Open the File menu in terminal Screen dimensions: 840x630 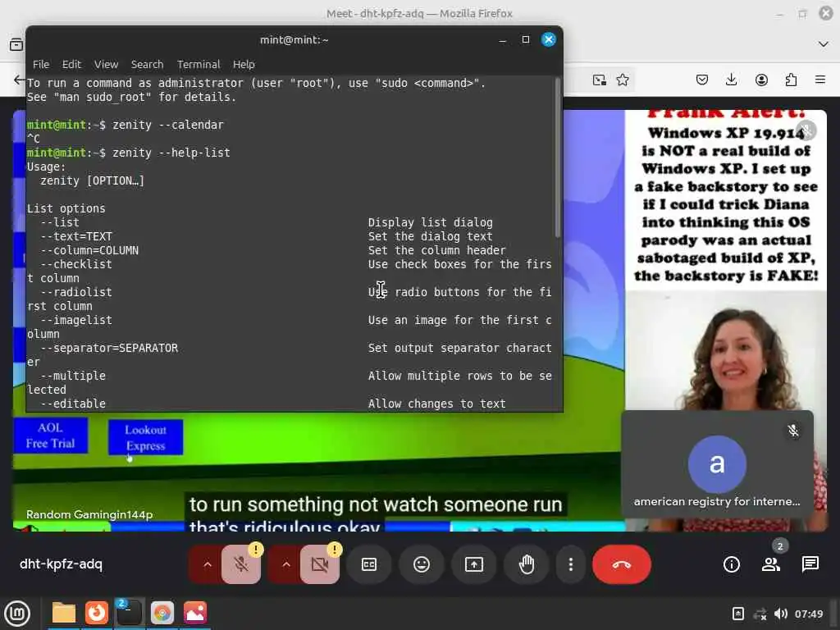(41, 64)
